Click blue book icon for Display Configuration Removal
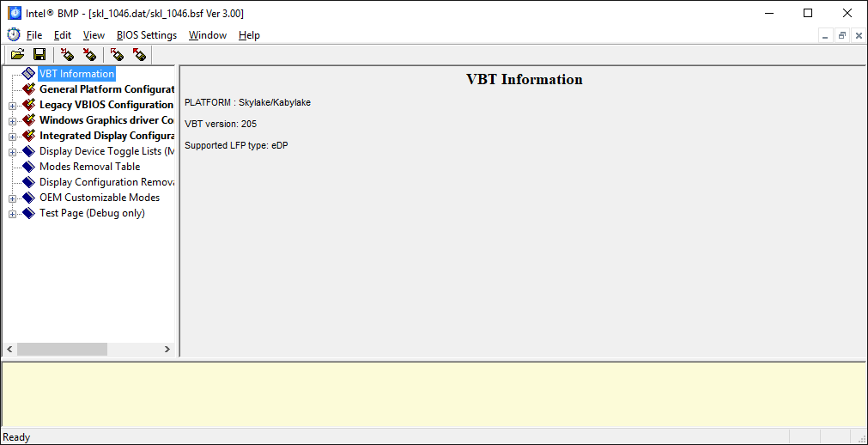 click(29, 182)
